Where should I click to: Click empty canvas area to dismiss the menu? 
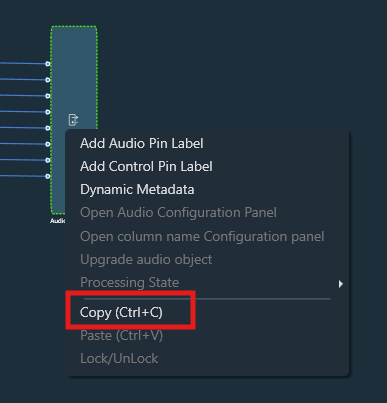click(x=233, y=67)
